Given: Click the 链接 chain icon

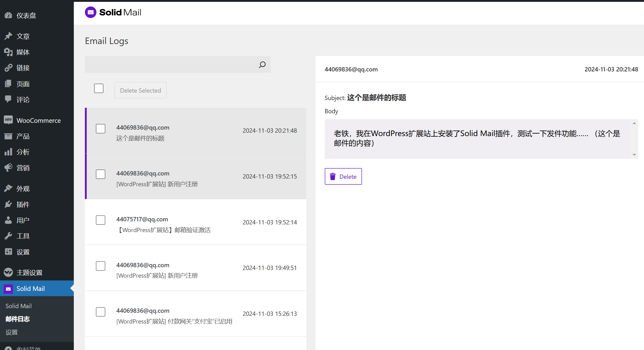Looking at the screenshot, I should (x=8, y=68).
